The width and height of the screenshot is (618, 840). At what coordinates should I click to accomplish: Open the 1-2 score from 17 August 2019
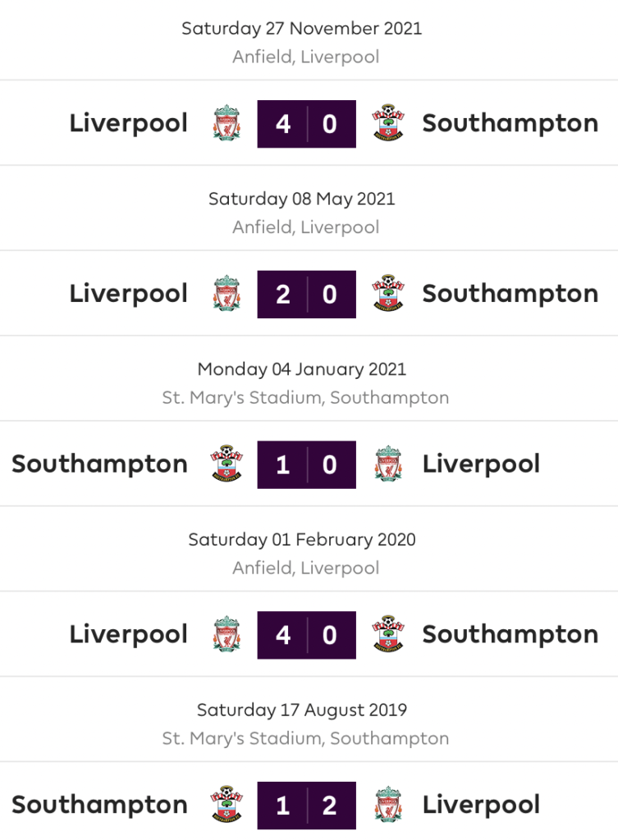(x=307, y=806)
